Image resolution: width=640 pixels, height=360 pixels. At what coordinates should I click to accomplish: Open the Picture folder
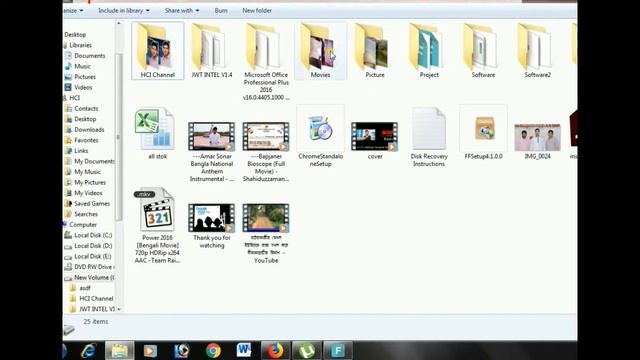point(375,51)
